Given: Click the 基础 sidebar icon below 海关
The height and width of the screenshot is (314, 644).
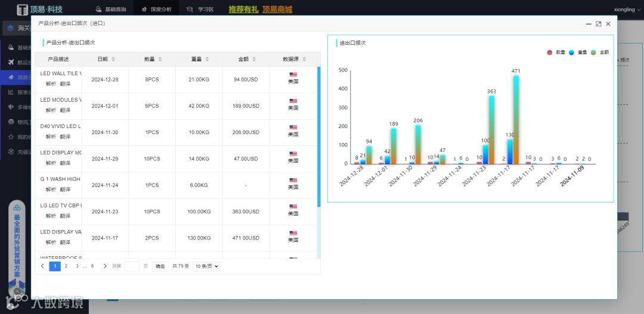Looking at the screenshot, I should [11, 48].
